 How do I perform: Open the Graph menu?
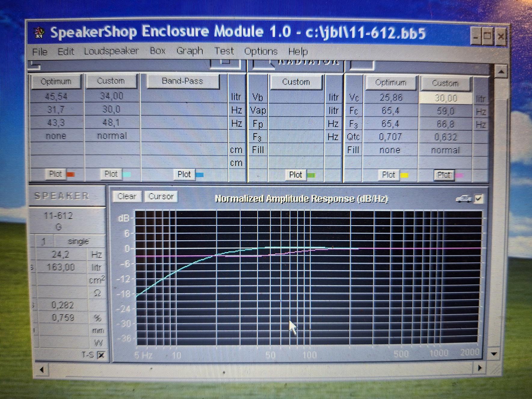coord(189,51)
